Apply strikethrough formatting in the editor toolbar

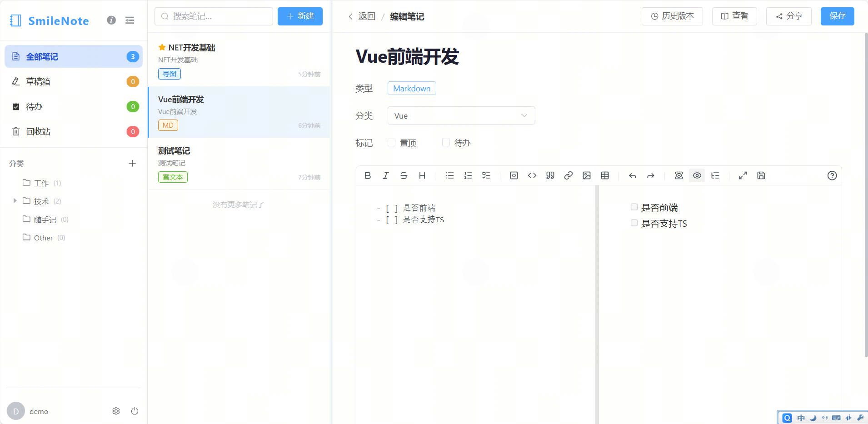tap(404, 175)
